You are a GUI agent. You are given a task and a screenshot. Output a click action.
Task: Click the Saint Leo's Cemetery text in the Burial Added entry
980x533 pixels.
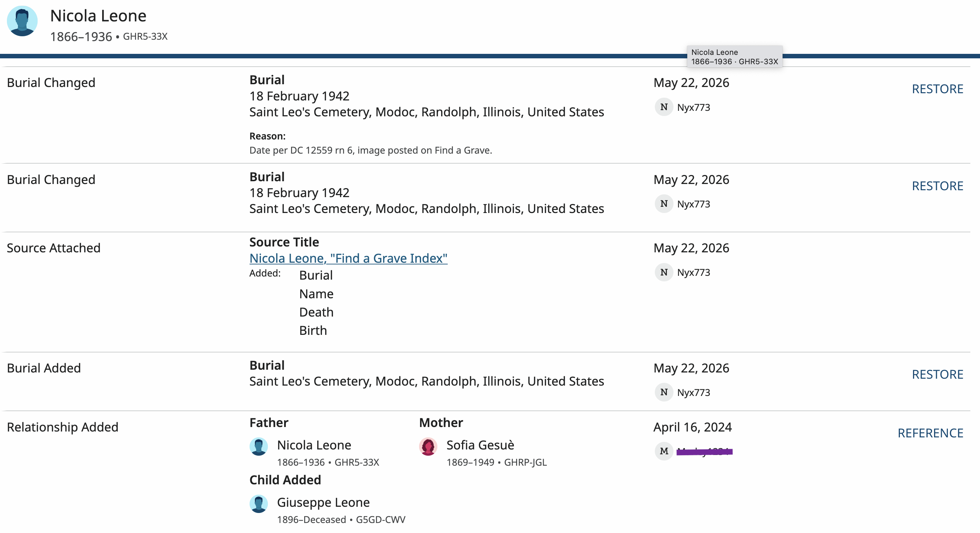tap(426, 381)
